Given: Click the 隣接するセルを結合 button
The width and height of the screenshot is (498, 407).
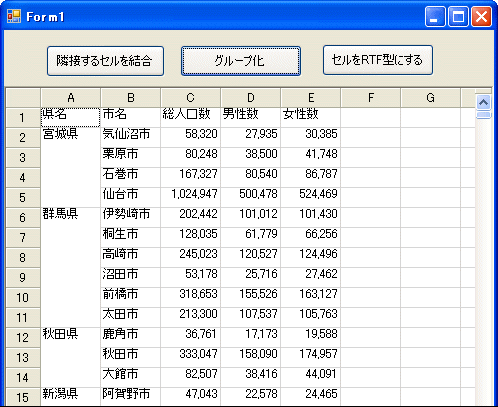Looking at the screenshot, I should pyautogui.click(x=105, y=61).
